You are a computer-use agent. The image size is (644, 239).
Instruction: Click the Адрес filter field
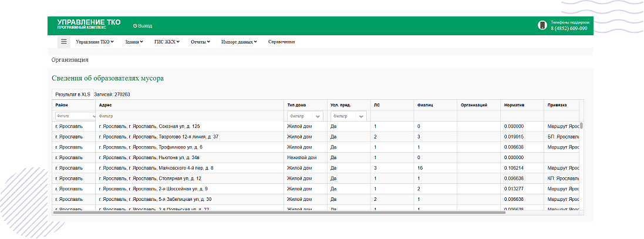(x=190, y=116)
